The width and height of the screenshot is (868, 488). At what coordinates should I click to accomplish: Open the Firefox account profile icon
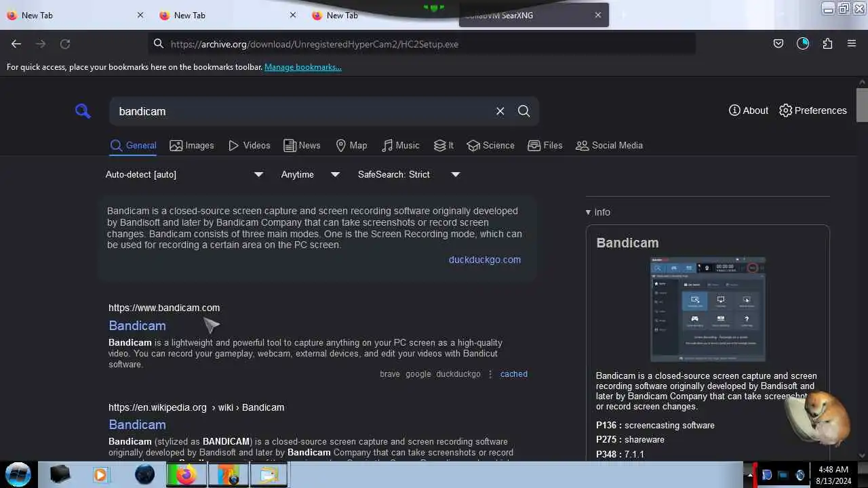click(x=803, y=44)
